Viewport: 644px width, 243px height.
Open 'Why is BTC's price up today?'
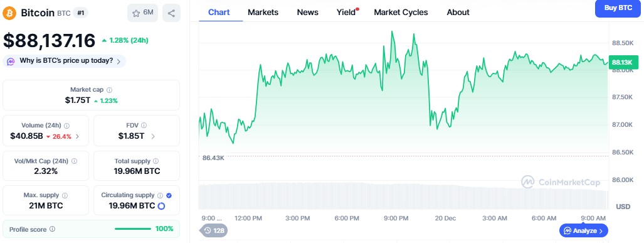pyautogui.click(x=65, y=61)
